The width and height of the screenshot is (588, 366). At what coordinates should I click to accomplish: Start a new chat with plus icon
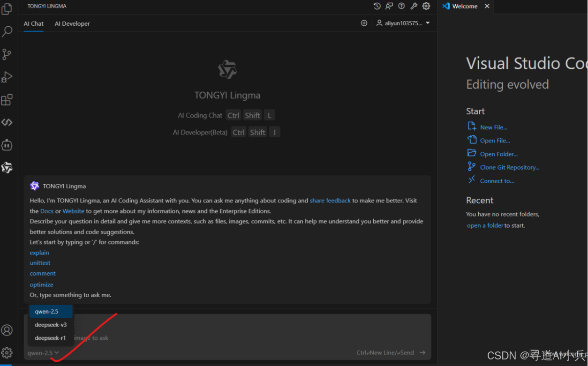[x=364, y=23]
